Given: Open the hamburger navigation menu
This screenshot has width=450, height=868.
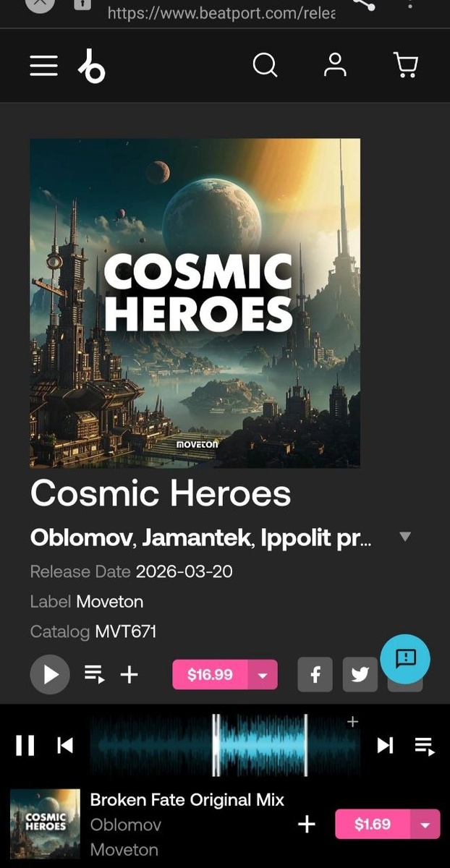Looking at the screenshot, I should click(43, 66).
